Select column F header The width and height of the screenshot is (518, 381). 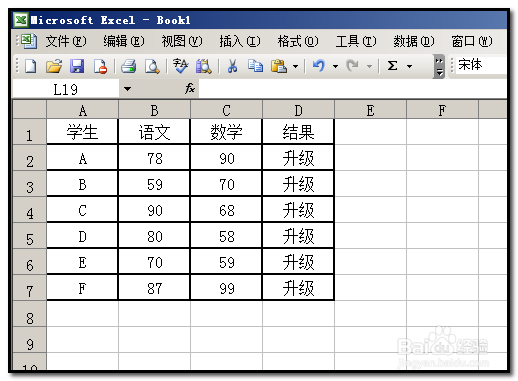pyautogui.click(x=442, y=110)
